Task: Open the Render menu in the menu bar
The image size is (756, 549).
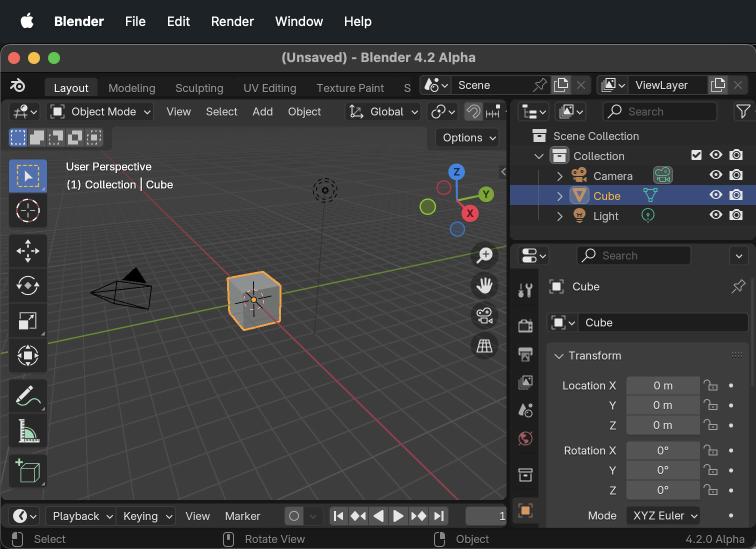Action: click(232, 21)
